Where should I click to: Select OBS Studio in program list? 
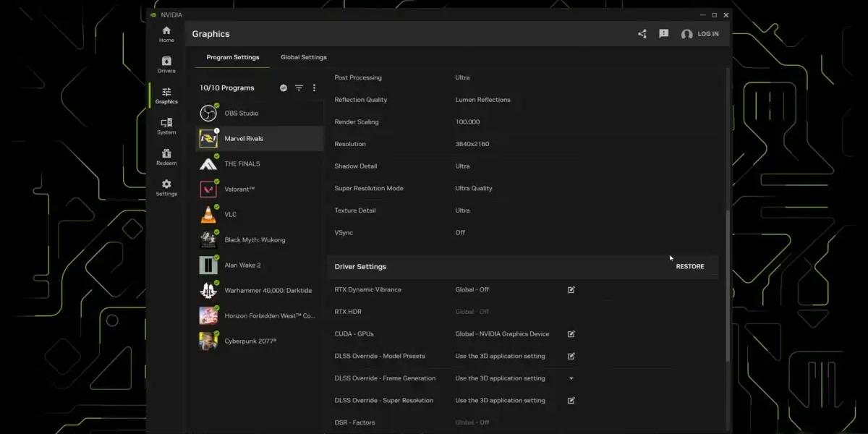pyautogui.click(x=260, y=114)
